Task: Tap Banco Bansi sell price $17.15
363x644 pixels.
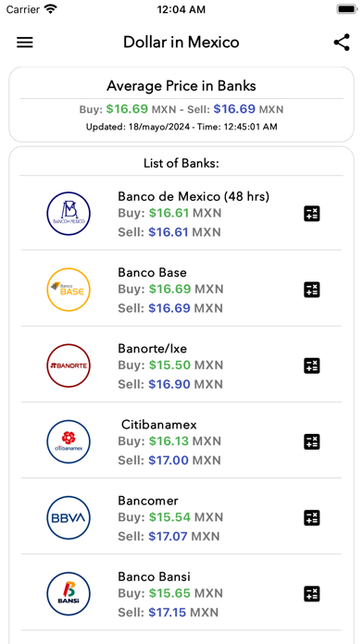Action: coord(168,613)
